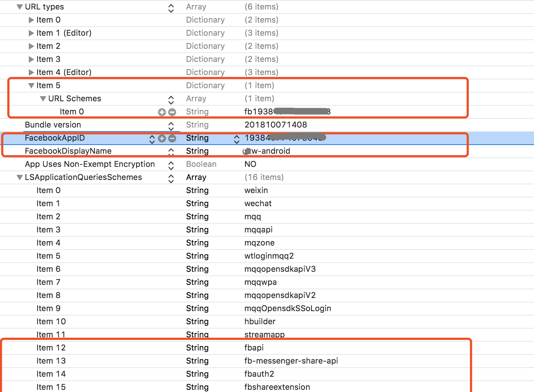Click the String type of FacebookDisplayName
534x392 pixels.
click(197, 151)
